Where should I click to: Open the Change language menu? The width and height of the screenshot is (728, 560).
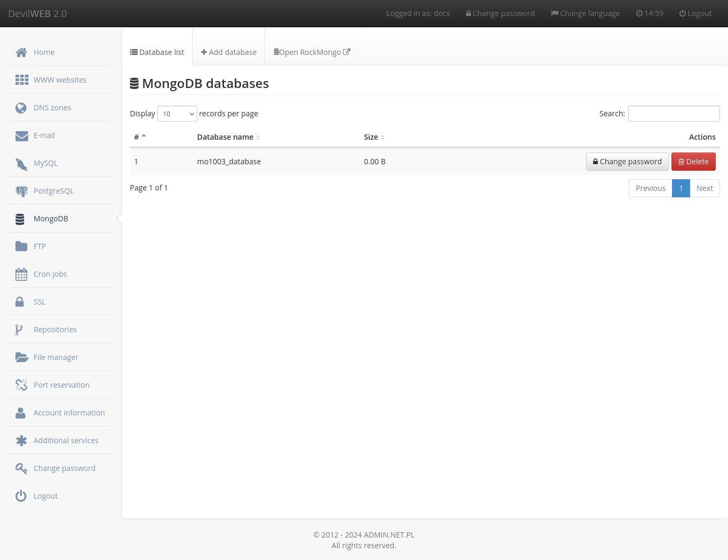[585, 13]
